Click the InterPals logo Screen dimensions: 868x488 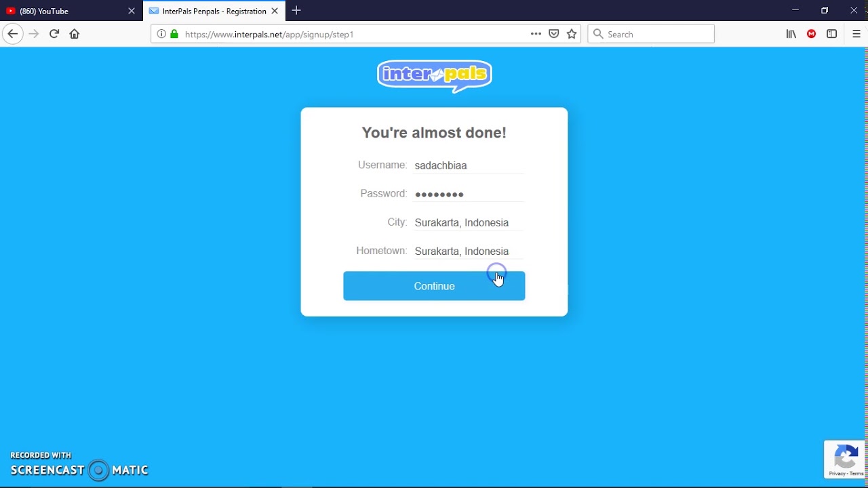(x=435, y=75)
